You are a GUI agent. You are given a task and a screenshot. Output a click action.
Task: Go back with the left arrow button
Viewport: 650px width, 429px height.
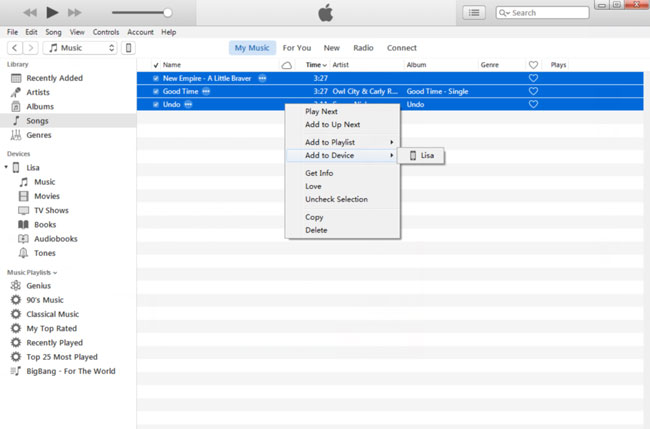[x=15, y=48]
